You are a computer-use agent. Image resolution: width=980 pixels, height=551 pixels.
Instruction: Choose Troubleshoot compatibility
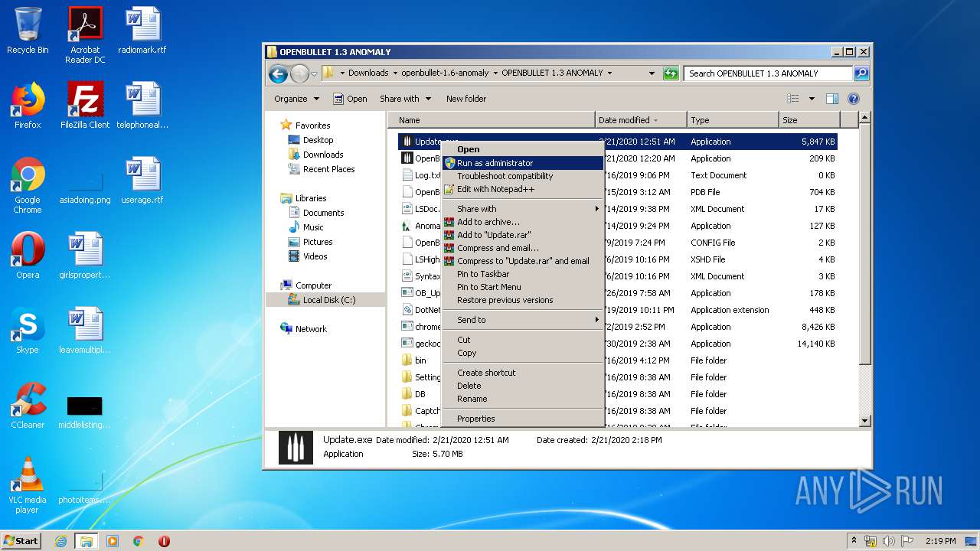coord(524,176)
